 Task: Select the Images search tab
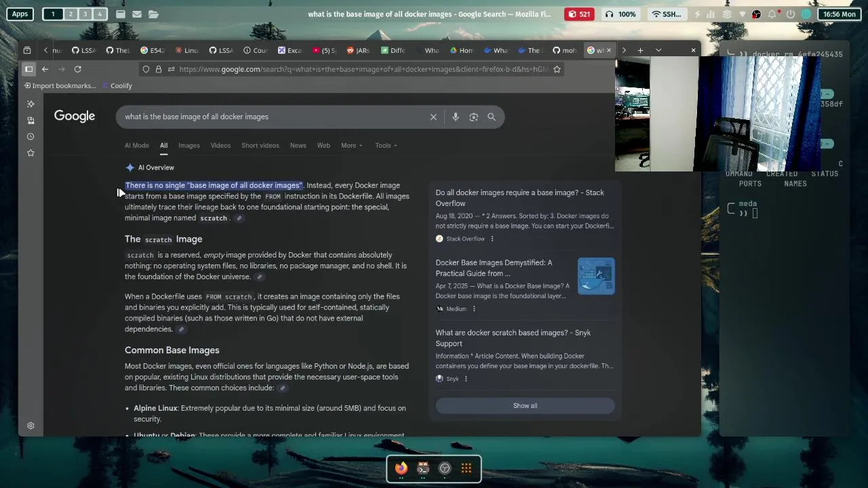(x=189, y=146)
